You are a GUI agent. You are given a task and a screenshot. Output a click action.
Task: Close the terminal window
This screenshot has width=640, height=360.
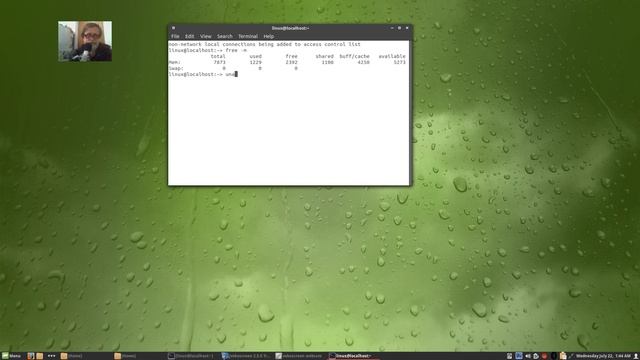(407, 28)
